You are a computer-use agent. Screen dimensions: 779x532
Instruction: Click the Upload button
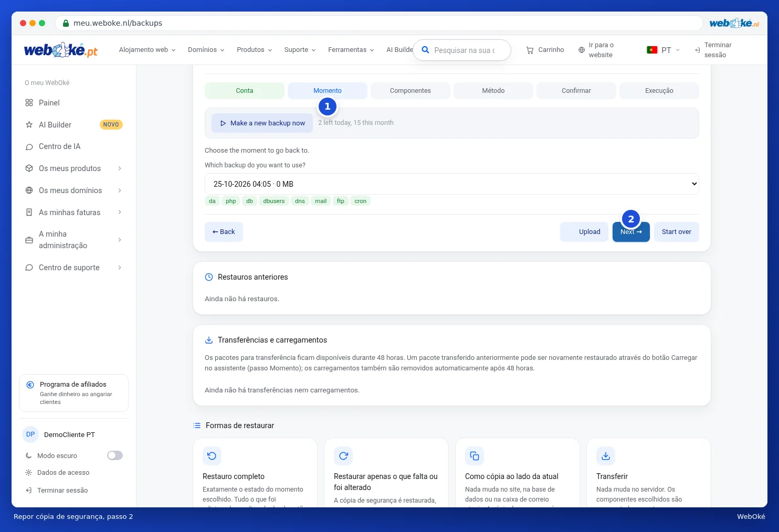(584, 232)
